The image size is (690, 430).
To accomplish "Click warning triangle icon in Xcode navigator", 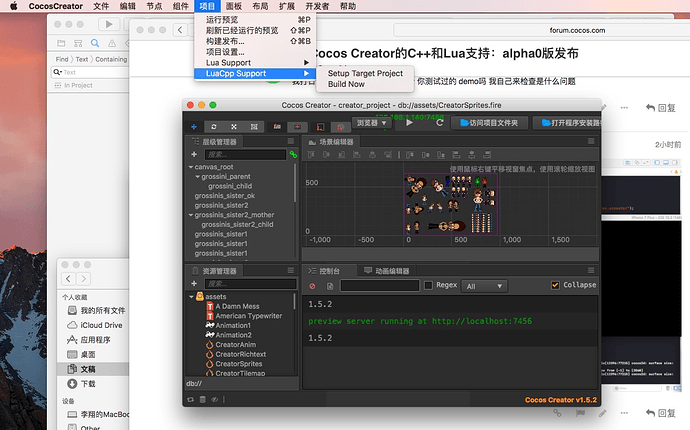I will tap(112, 43).
